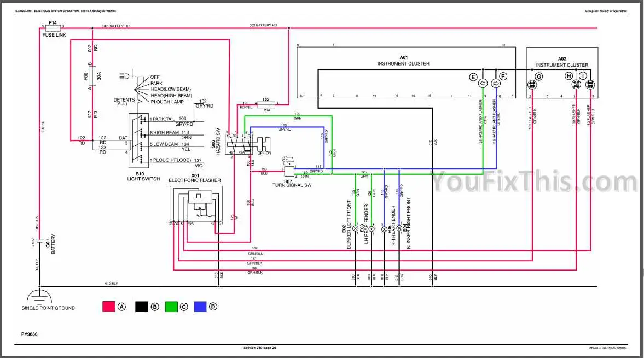Click the circled C legend label
Screen dimensions: 644x358
pyautogui.click(x=184, y=307)
